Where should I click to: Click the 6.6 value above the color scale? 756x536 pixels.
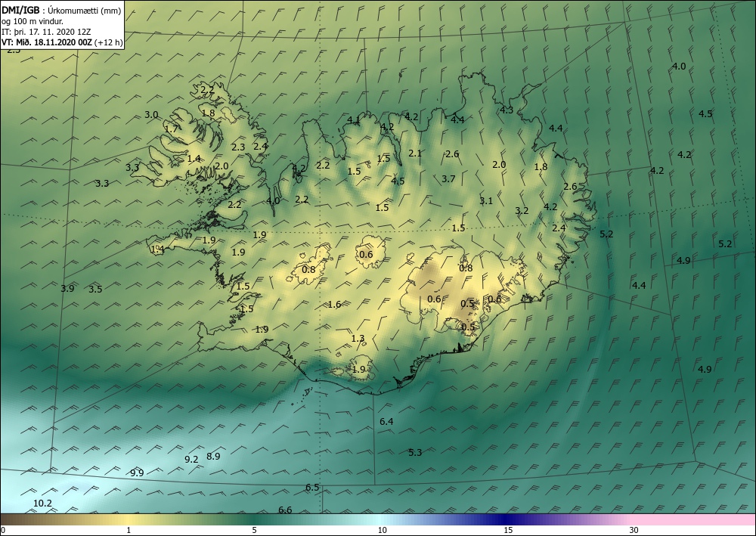[286, 510]
